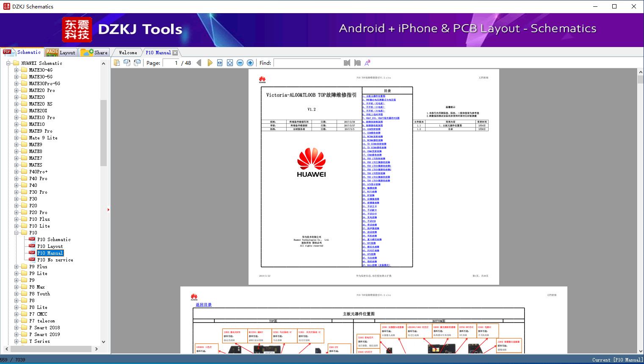Click the find previous icon

347,63
